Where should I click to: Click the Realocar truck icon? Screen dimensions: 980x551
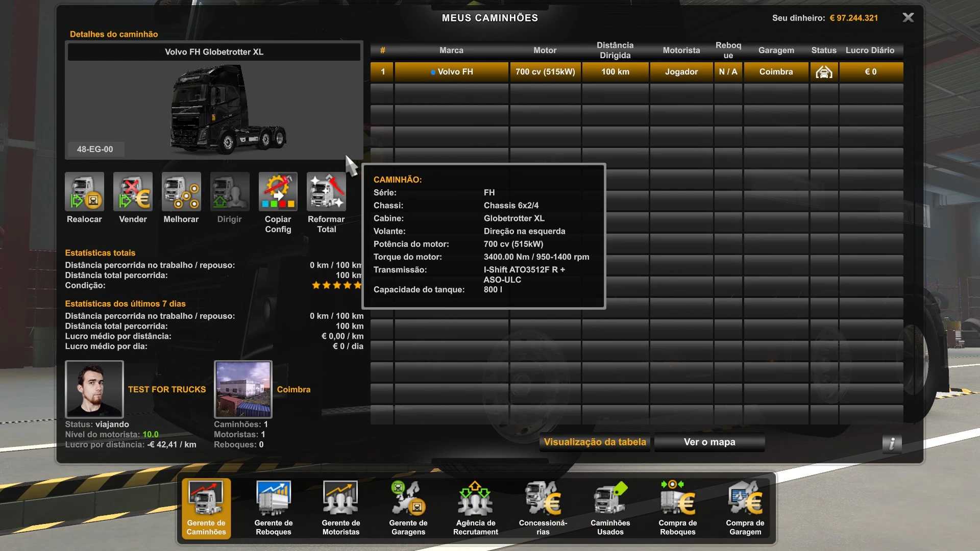(x=84, y=192)
